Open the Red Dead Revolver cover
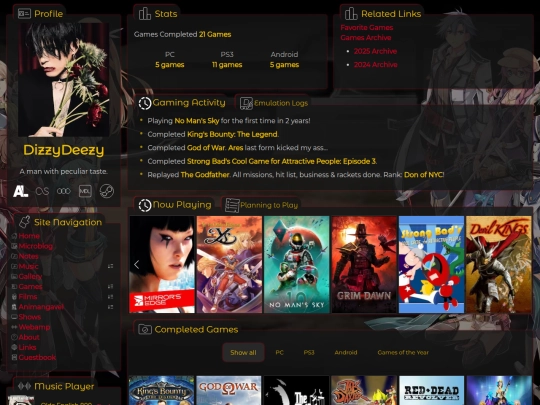The height and width of the screenshot is (405, 540). [432, 391]
